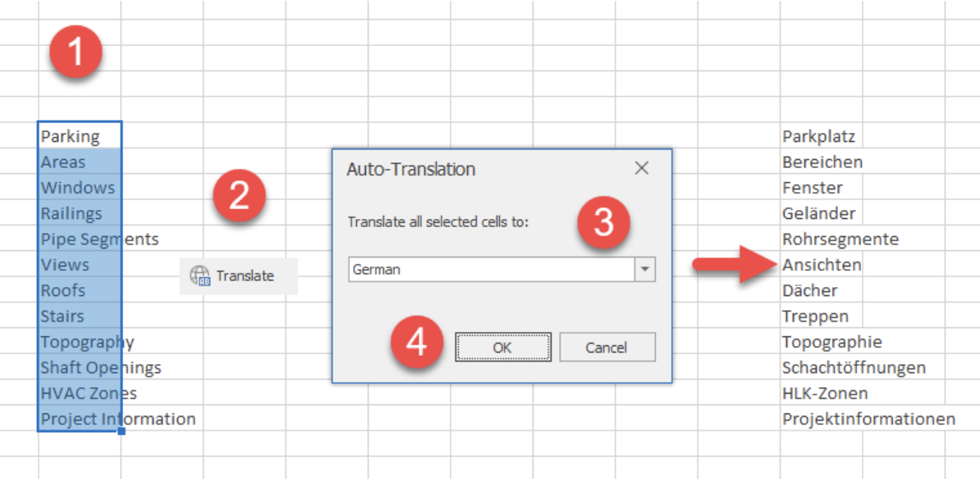Select the HLK-Zonen cell
This screenshot has height=479, width=980.
click(822, 393)
